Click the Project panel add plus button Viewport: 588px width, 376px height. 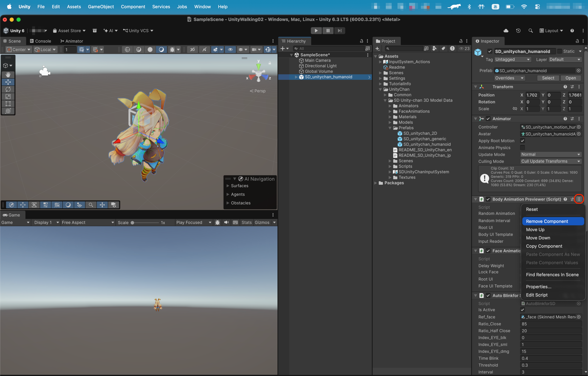coord(377,49)
